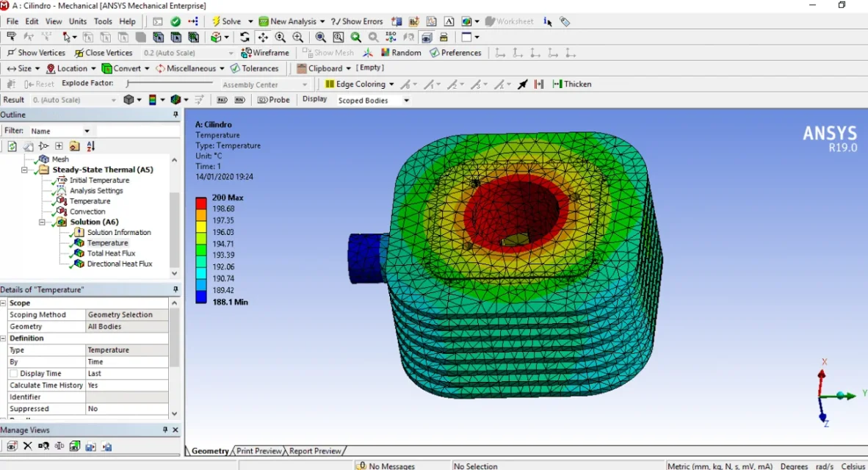This screenshot has height=470, width=868.
Task: Click the Minimum label icon
Action: click(x=239, y=100)
